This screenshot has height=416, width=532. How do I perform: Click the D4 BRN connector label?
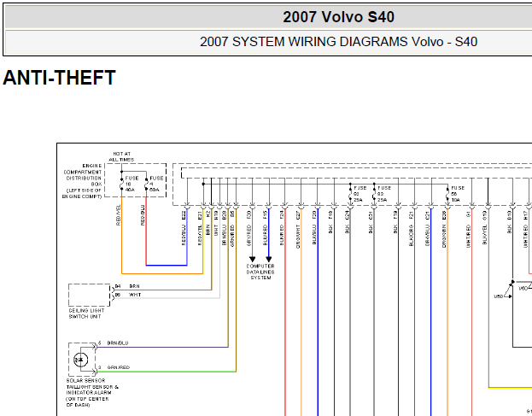tap(127, 286)
